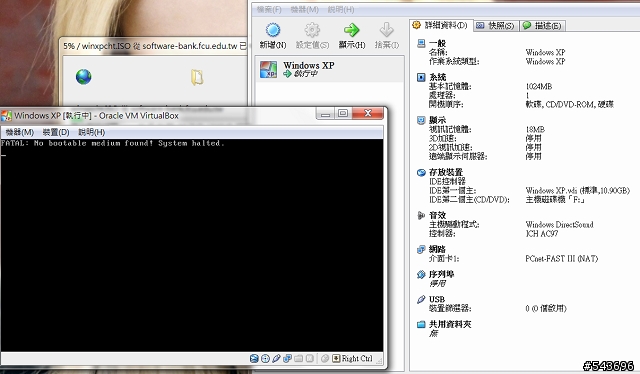The width and height of the screenshot is (640, 374).
Task: Close the Windows XP VirtualBox window
Action: click(367, 113)
